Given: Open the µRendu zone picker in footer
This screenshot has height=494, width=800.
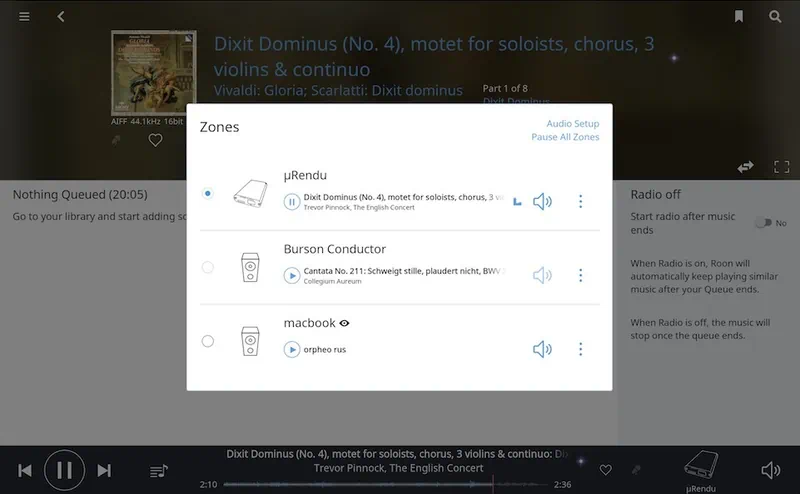Looking at the screenshot, I should click(701, 471).
